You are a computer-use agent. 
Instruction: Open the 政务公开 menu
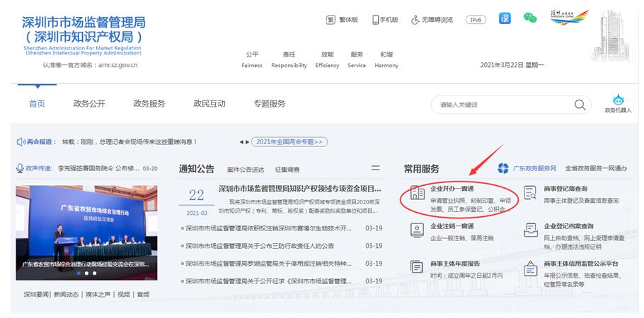[89, 104]
